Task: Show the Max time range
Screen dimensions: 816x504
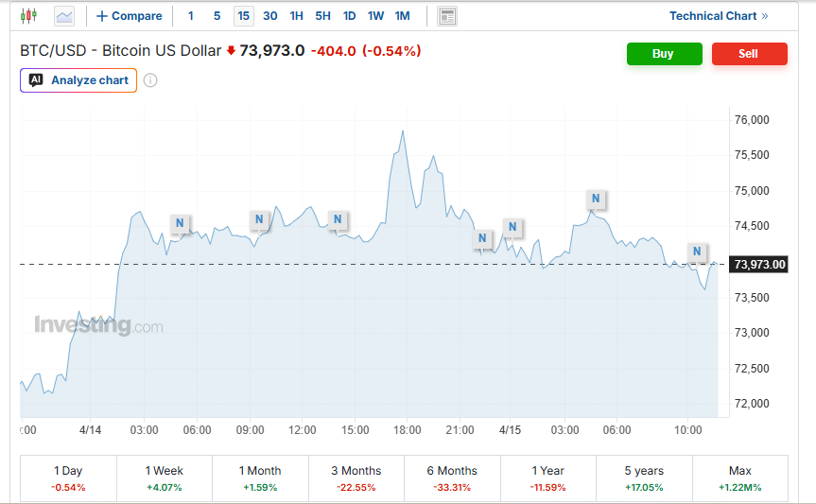Action: (739, 478)
